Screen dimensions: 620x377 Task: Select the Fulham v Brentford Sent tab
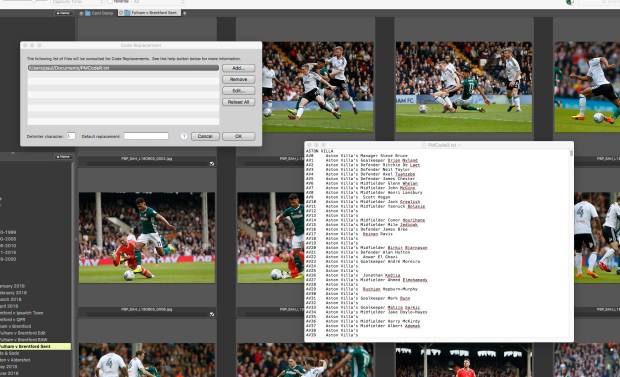click(150, 13)
